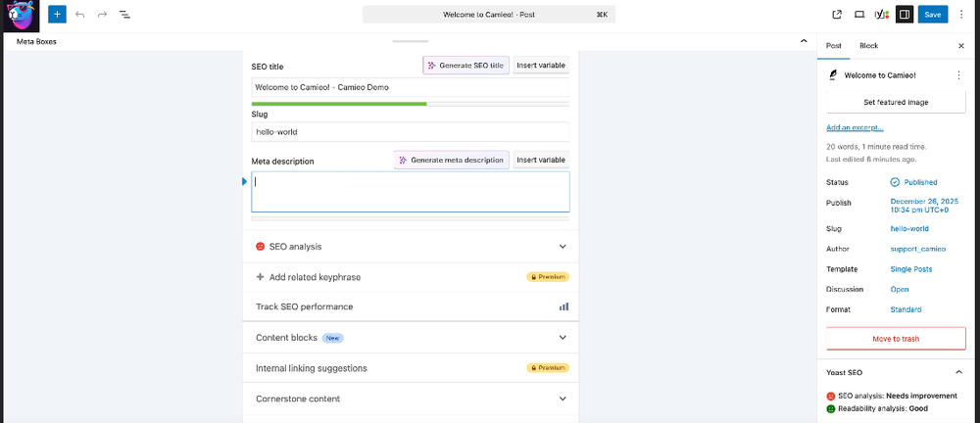The image size is (980, 423).
Task: Click sparkle icon on Generate meta description
Action: coord(403,160)
